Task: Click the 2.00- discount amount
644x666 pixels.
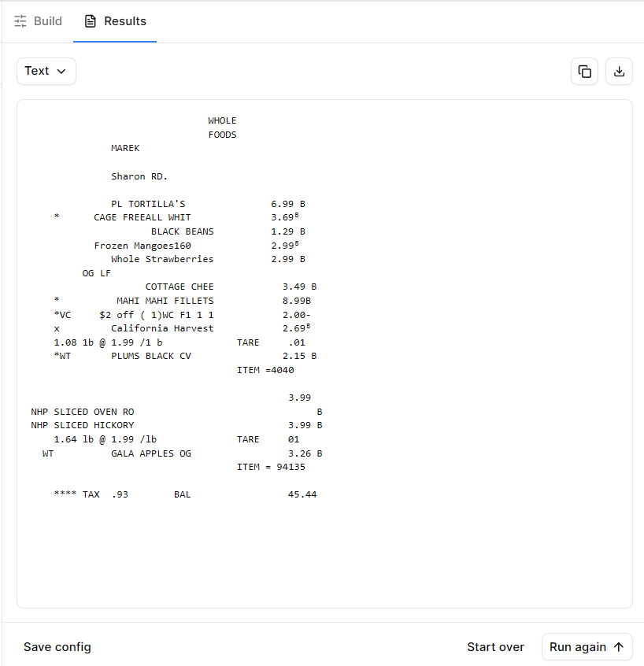Action: (297, 315)
